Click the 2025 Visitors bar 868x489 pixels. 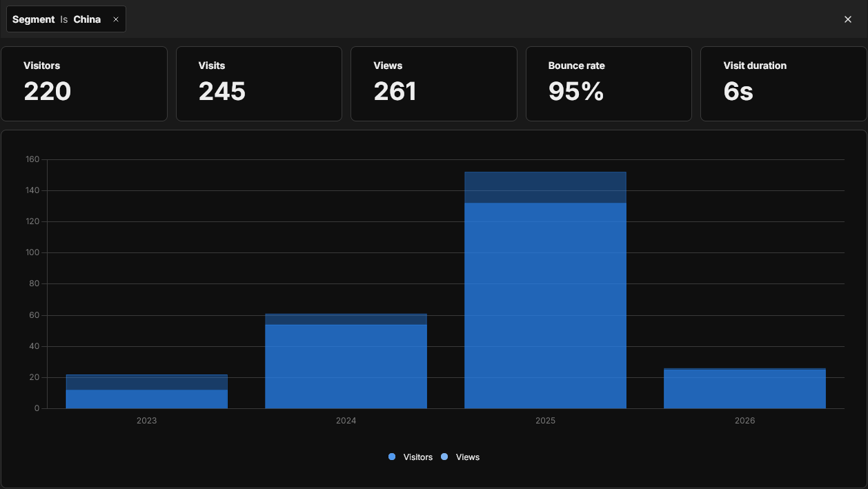pyautogui.click(x=545, y=305)
